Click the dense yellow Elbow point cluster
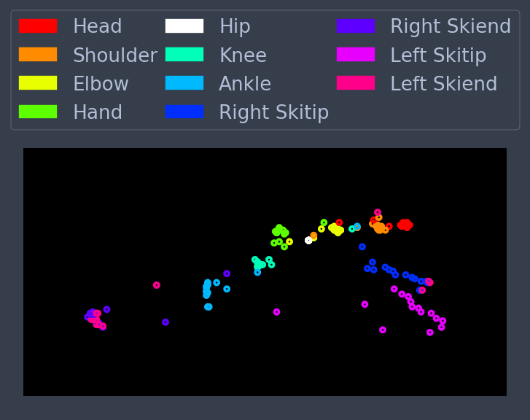The width and height of the screenshot is (530, 420). point(336,229)
